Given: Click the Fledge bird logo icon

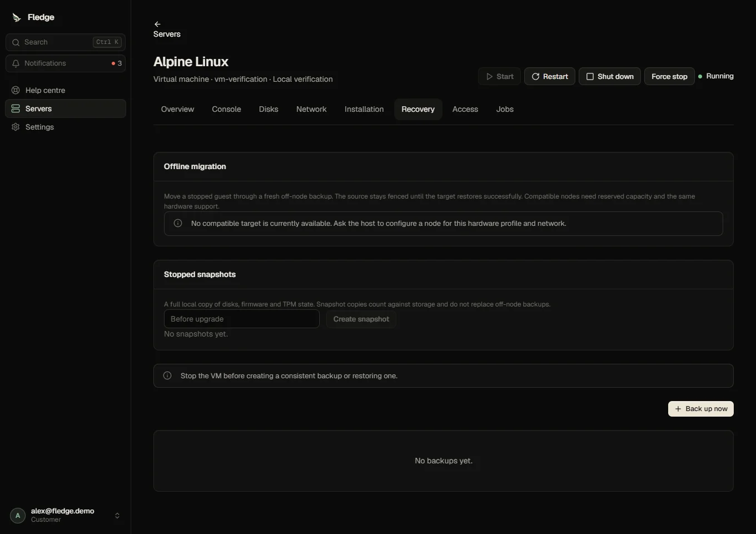Looking at the screenshot, I should pyautogui.click(x=17, y=18).
